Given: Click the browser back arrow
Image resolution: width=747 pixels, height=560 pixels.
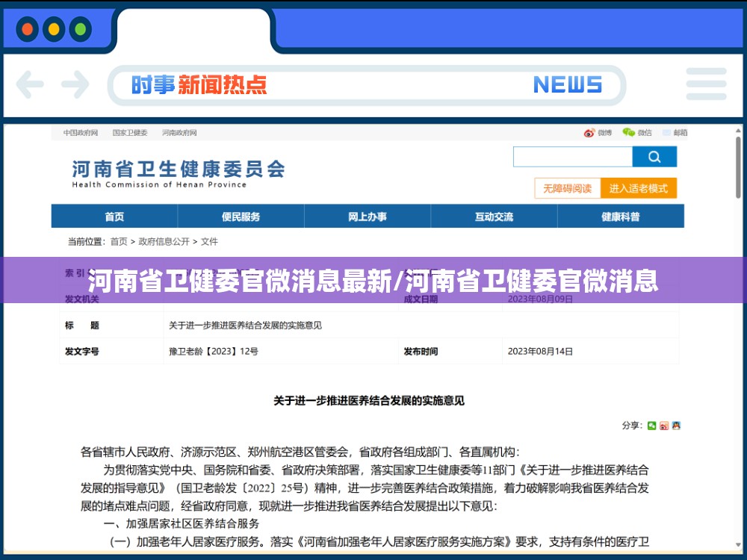Looking at the screenshot, I should 30,84.
